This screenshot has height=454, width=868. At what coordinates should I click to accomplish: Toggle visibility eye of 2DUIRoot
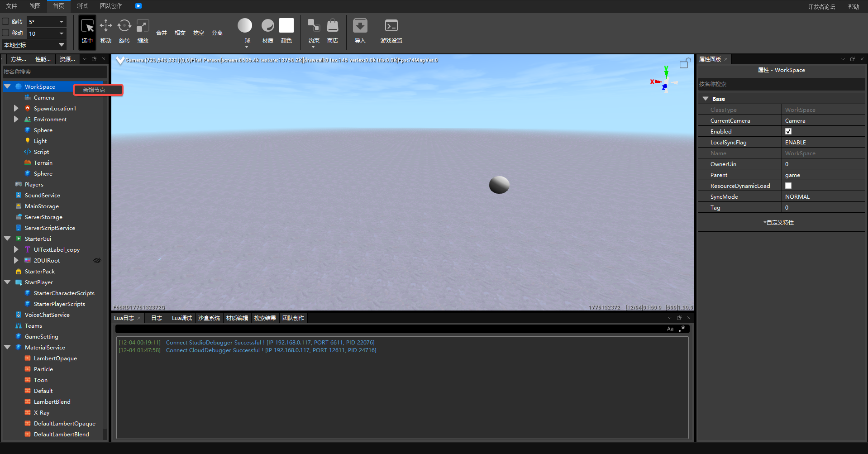(97, 261)
